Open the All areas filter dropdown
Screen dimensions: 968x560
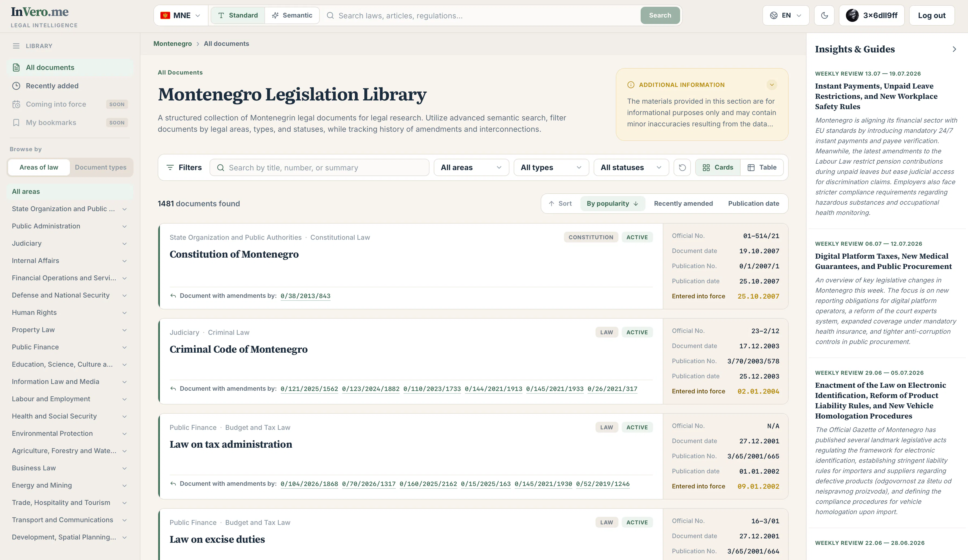(471, 167)
